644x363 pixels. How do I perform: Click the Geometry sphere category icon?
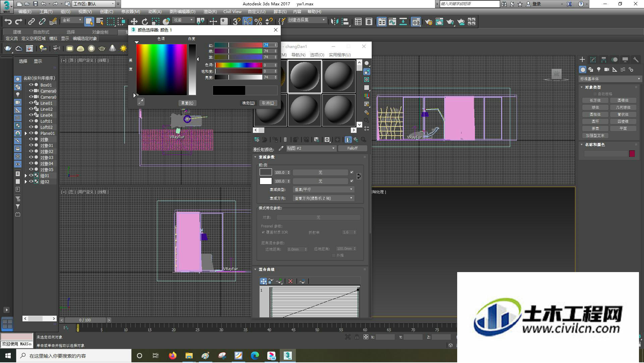(583, 69)
